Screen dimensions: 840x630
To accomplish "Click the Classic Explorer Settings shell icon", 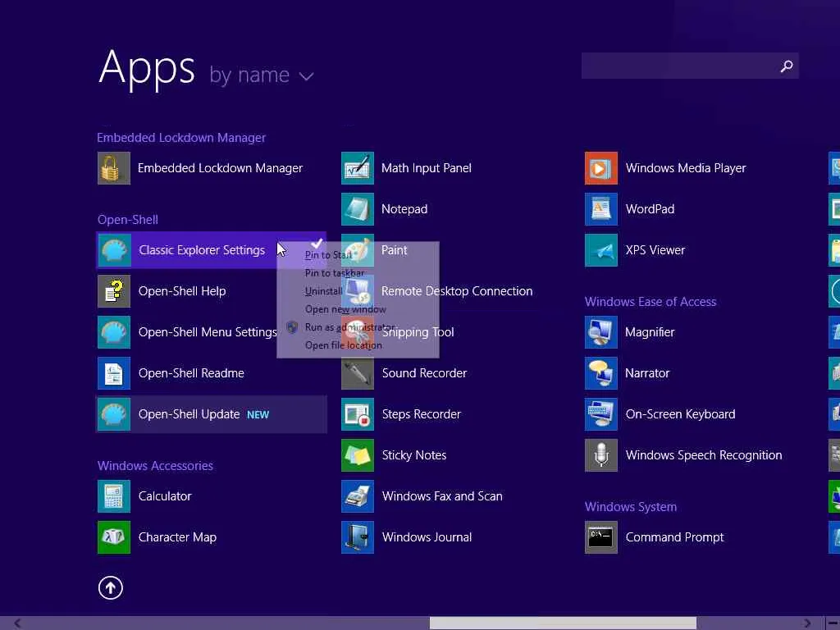I will [x=113, y=250].
